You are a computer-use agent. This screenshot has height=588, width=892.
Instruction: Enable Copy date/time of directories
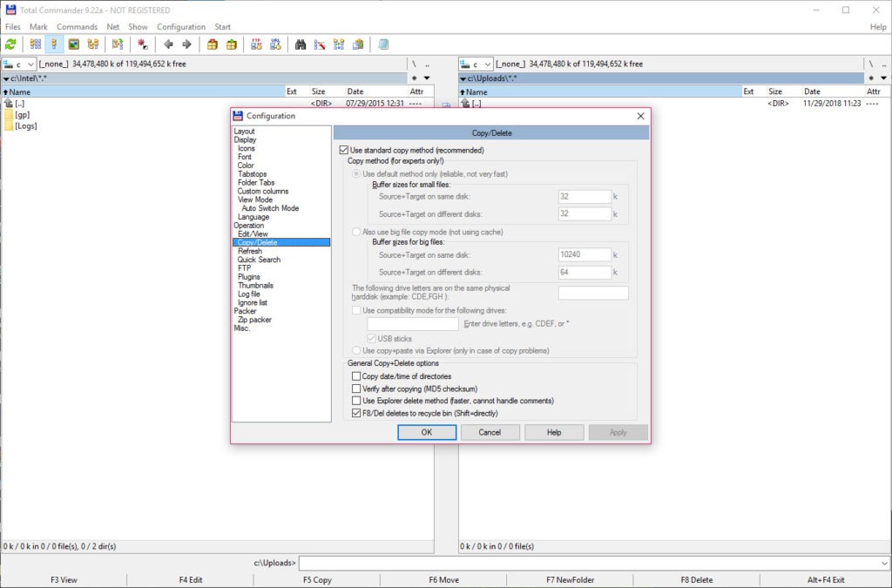(x=356, y=376)
